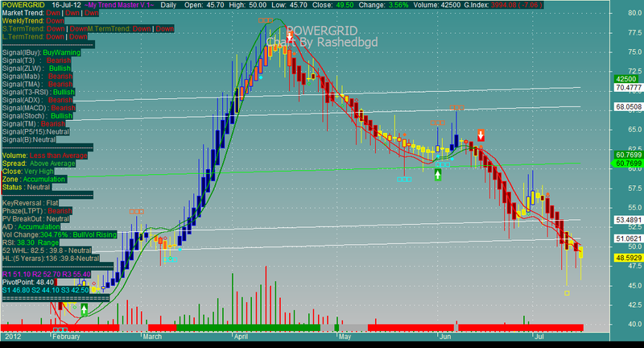
Task: Click 'Volume: Less than Average' row
Action: pos(45,155)
